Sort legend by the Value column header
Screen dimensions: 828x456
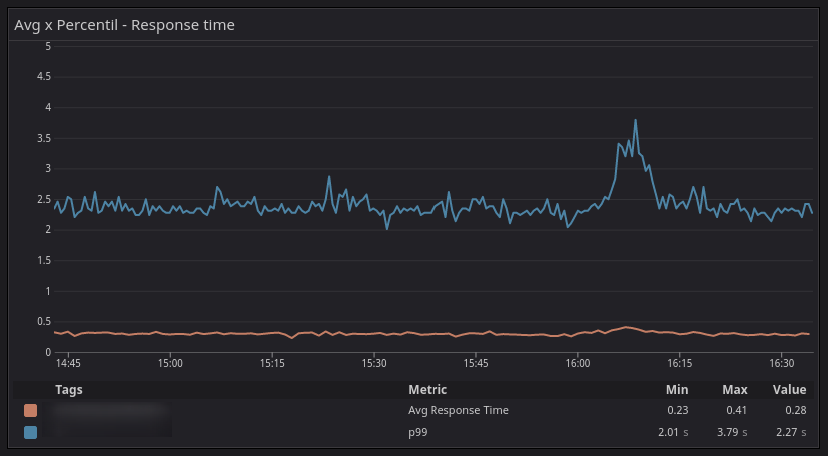[x=789, y=389]
